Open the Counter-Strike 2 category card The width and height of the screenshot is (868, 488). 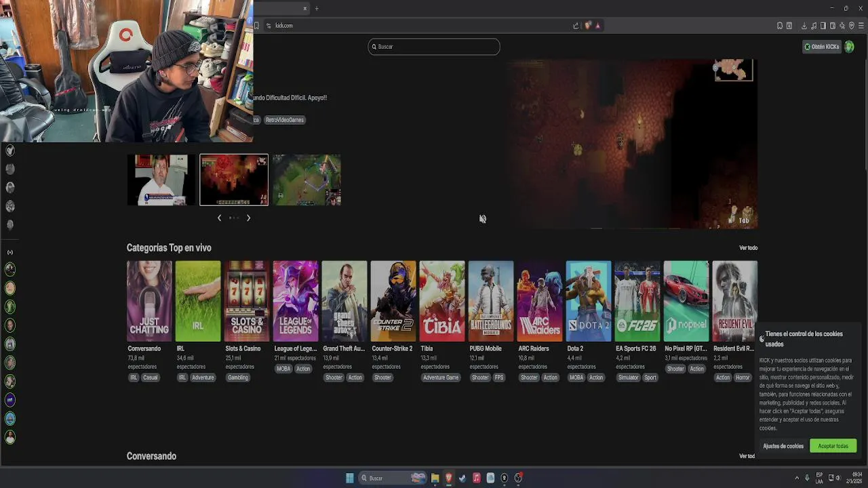coord(393,301)
